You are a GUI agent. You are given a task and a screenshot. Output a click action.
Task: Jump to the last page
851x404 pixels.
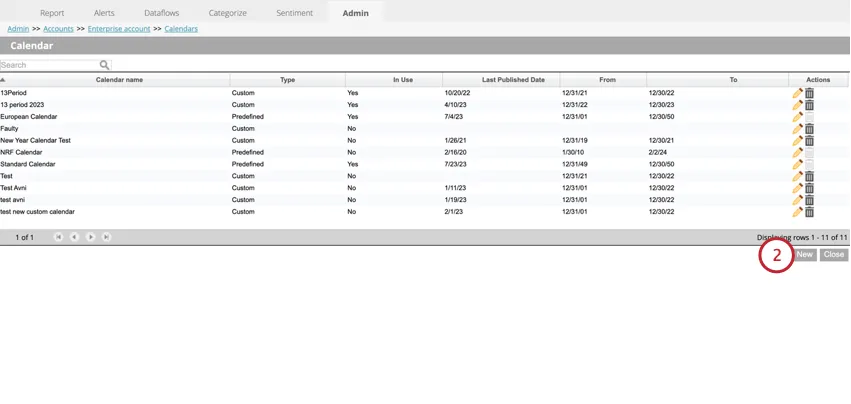[x=107, y=237]
